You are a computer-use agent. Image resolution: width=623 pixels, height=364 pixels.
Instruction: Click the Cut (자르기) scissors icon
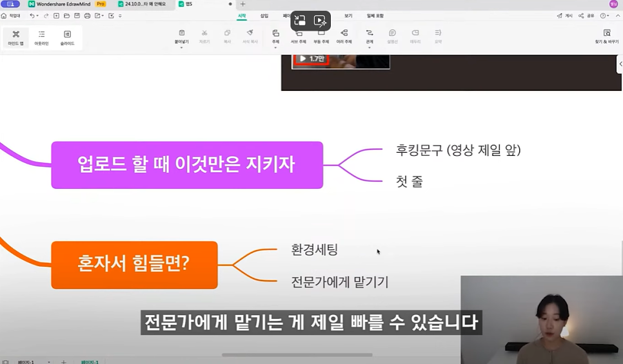click(x=204, y=33)
